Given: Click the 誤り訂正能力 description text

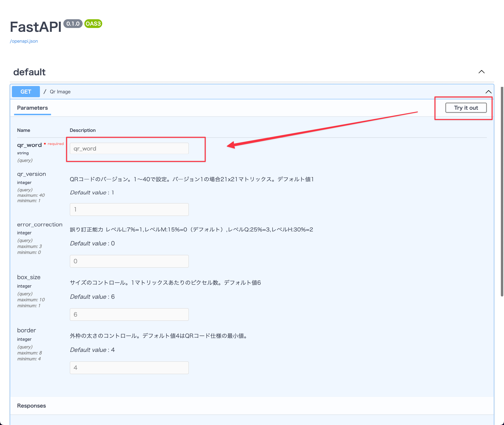Looking at the screenshot, I should tap(191, 230).
